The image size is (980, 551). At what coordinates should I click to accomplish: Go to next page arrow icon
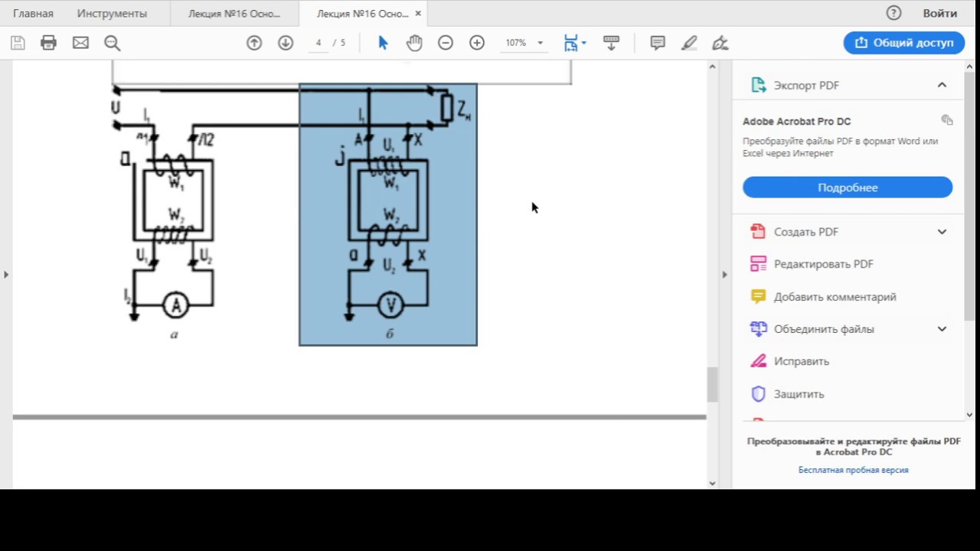[x=286, y=43]
